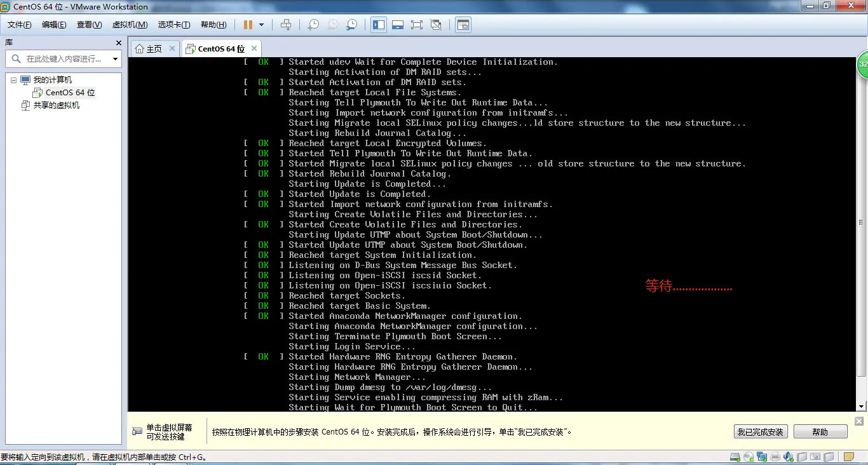Click the search magnifier icon in library
Viewport: 868px width, 465px height.
click(x=16, y=59)
